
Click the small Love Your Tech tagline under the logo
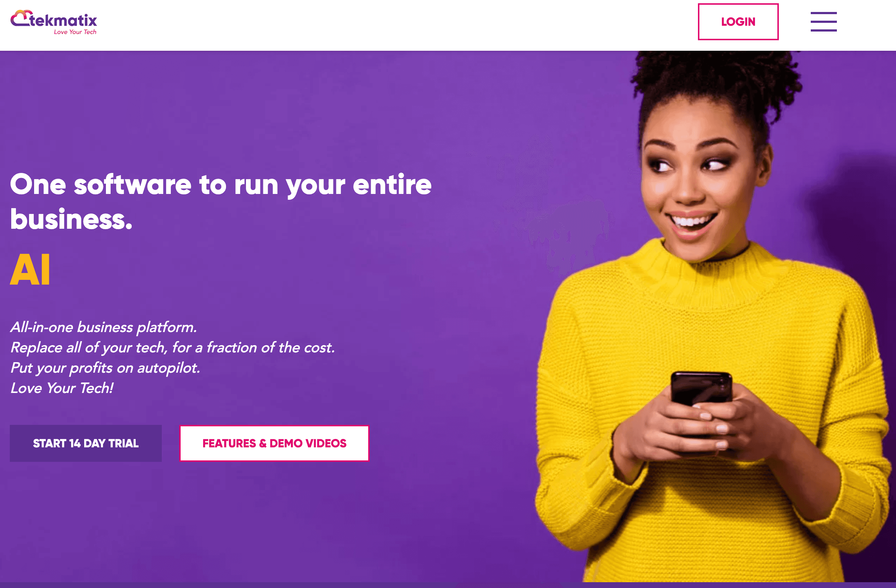[x=75, y=32]
